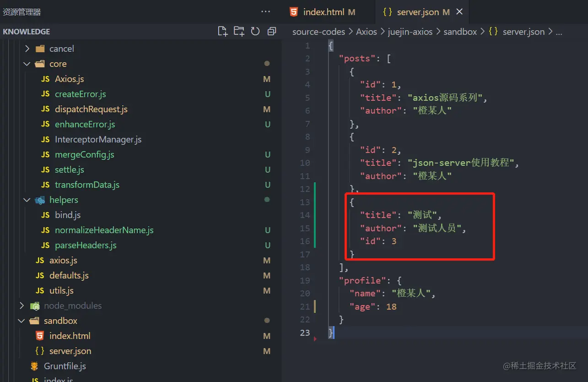Click the node_modules folder icon
588x382 pixels.
35,306
